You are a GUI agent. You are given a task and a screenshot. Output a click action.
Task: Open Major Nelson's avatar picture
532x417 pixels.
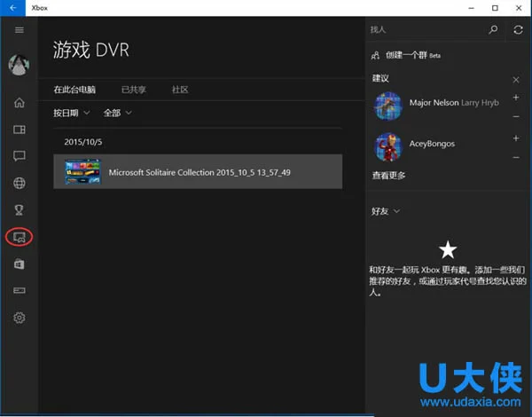(388, 106)
